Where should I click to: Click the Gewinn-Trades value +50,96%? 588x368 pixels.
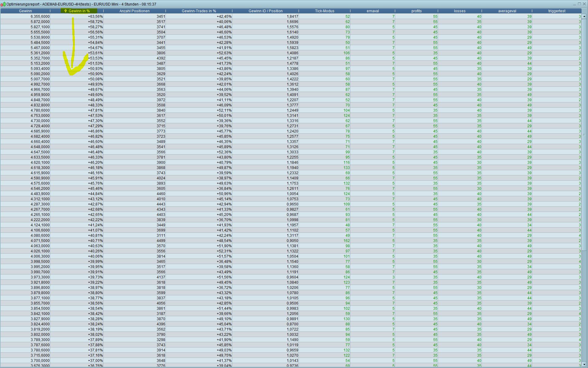224,194
